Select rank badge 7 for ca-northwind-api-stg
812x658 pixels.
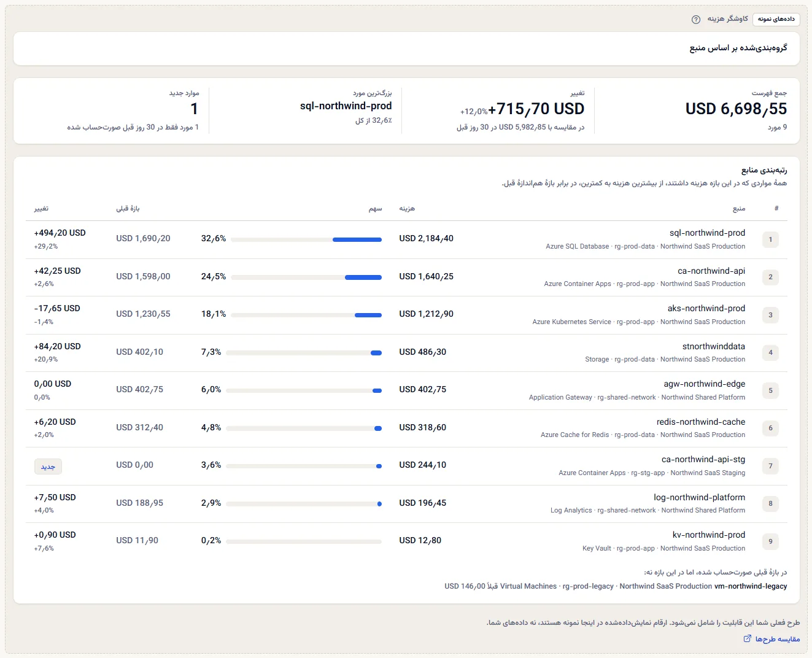771,466
